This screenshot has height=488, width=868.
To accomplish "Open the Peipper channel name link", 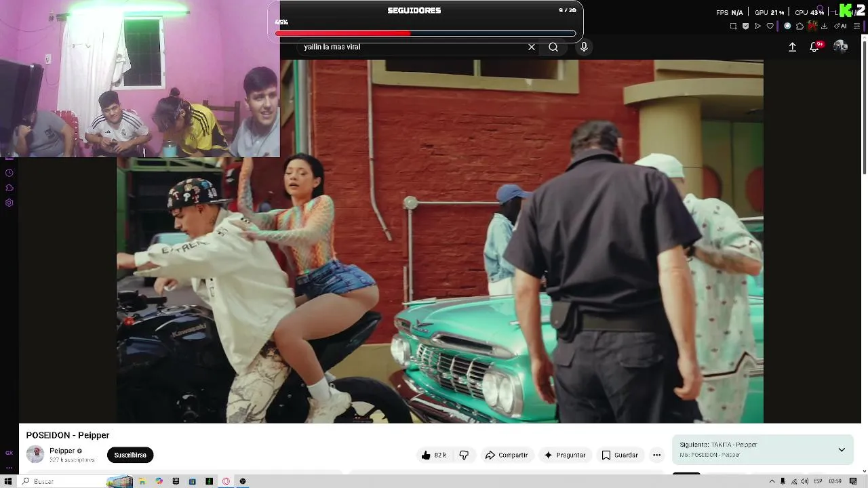I will (62, 451).
